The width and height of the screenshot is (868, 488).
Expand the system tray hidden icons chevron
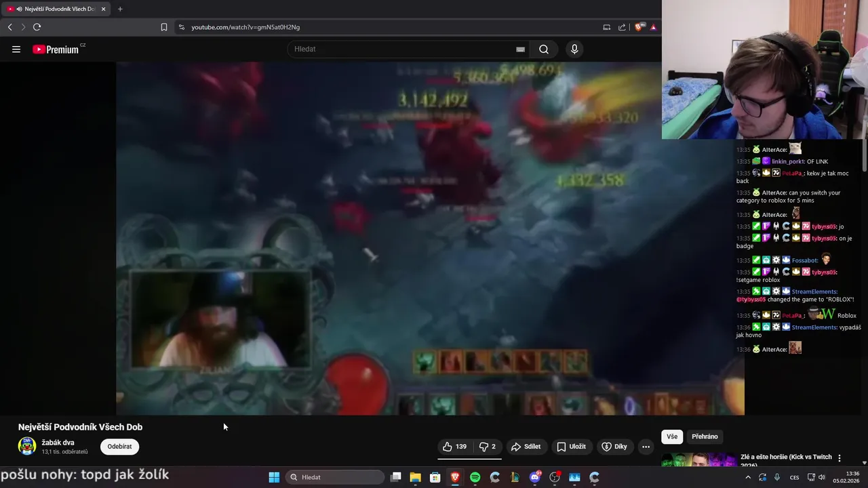748,477
